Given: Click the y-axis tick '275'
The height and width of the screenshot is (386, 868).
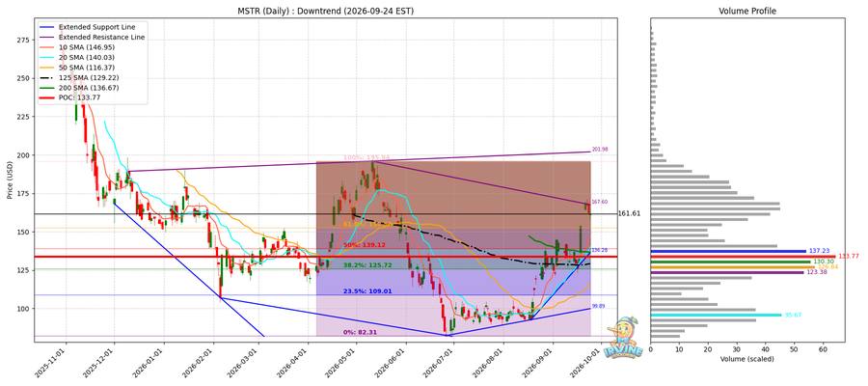Looking at the screenshot, I should [24, 40].
